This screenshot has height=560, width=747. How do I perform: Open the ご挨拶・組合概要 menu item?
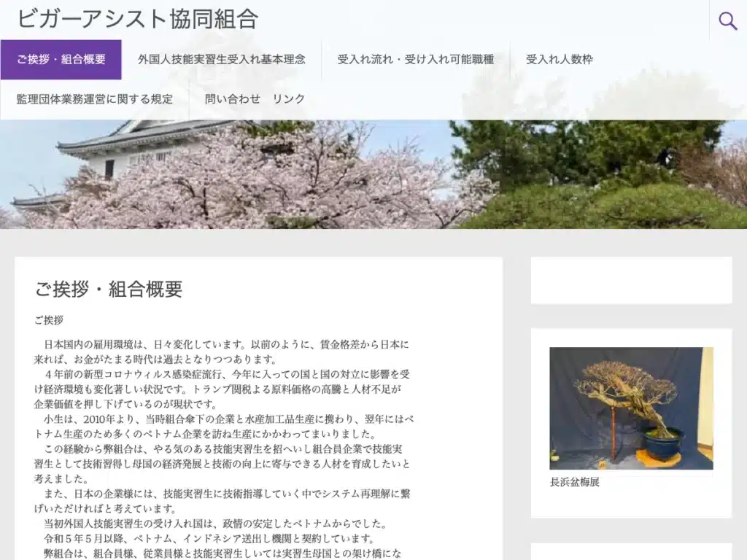61,60
